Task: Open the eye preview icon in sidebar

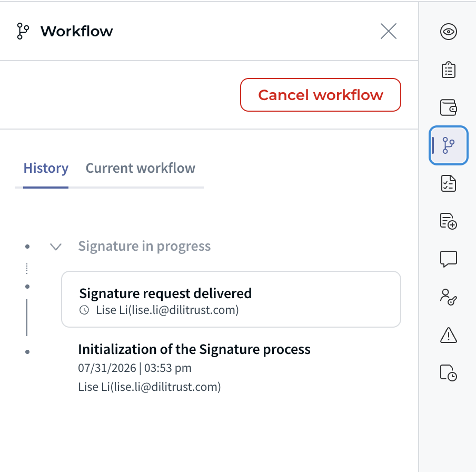Action: point(449,32)
